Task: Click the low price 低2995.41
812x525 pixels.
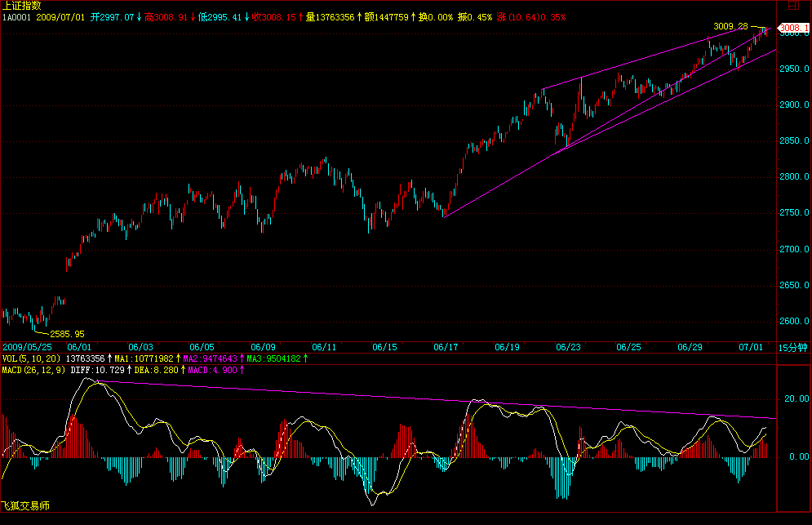Action: point(220,17)
